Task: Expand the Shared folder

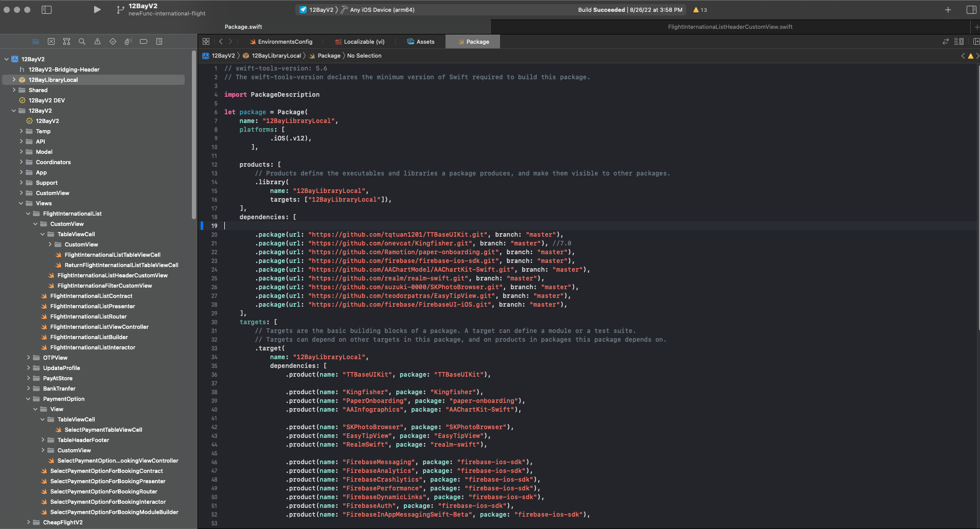Action: [14, 90]
